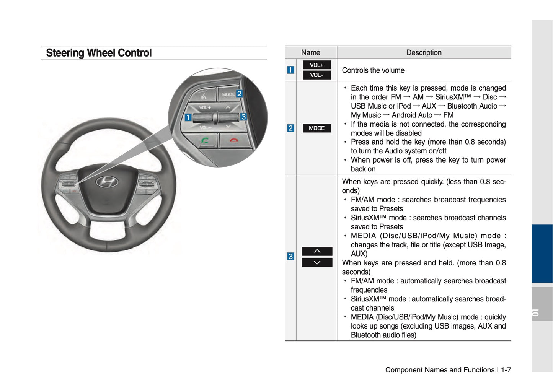Screen dimensions: 553x392
Task: Click the voice recognition button in the magnified view
Action: (204, 95)
